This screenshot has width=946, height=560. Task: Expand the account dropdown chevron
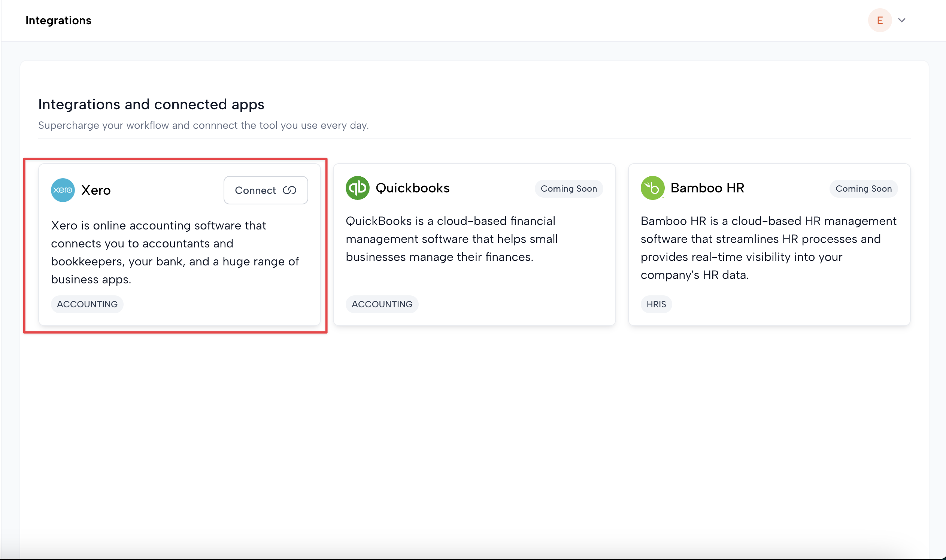pyautogui.click(x=901, y=20)
